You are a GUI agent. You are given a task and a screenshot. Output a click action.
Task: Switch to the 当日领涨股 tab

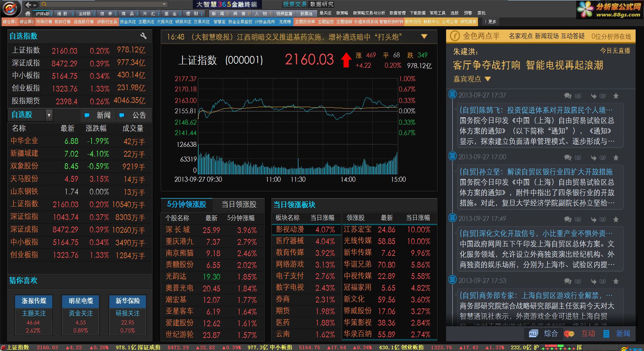(x=239, y=204)
